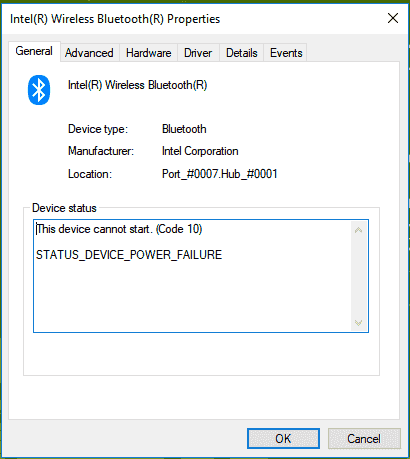View the Details tab

242,53
